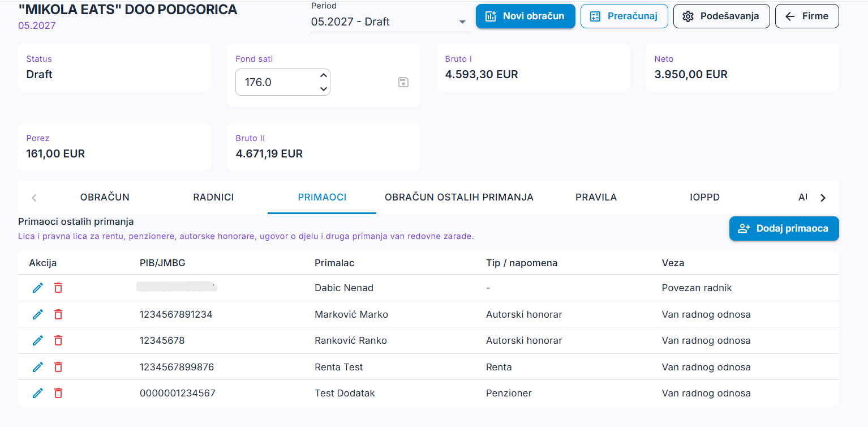Delete the Test Dodatak recipient
Screen dimensions: 868x427
point(58,393)
